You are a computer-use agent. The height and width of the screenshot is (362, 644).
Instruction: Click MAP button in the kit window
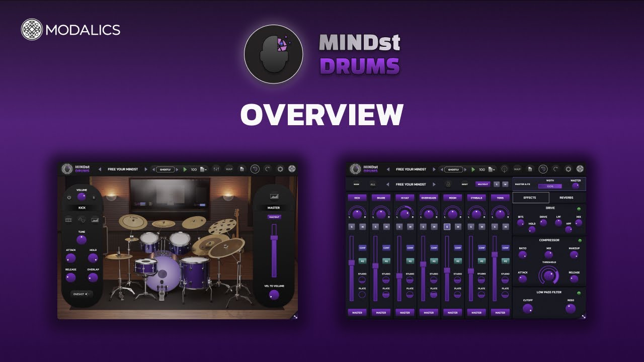229,169
